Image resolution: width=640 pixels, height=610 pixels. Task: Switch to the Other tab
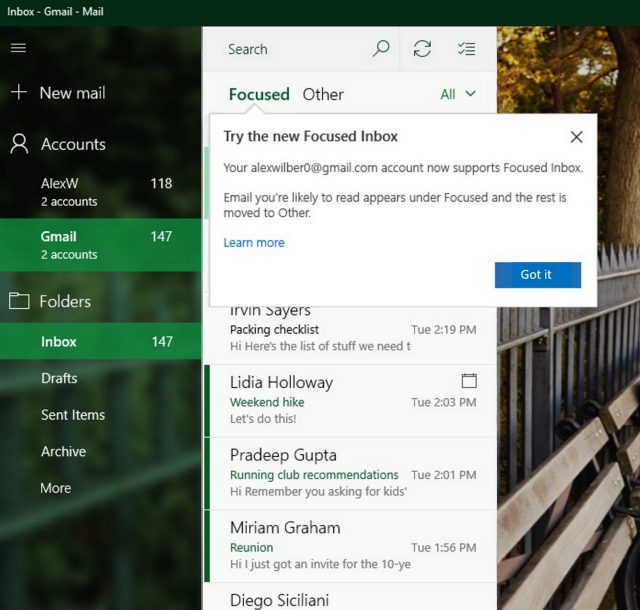[323, 94]
